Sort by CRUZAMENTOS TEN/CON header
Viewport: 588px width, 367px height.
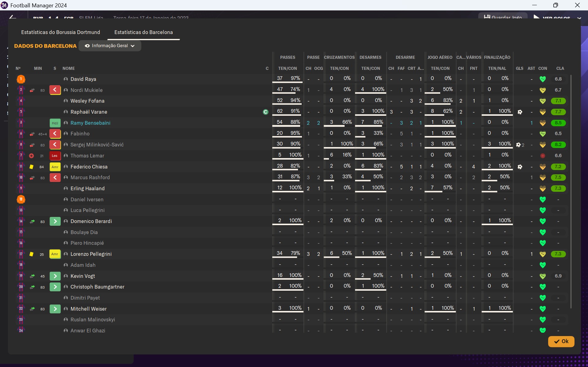click(339, 68)
